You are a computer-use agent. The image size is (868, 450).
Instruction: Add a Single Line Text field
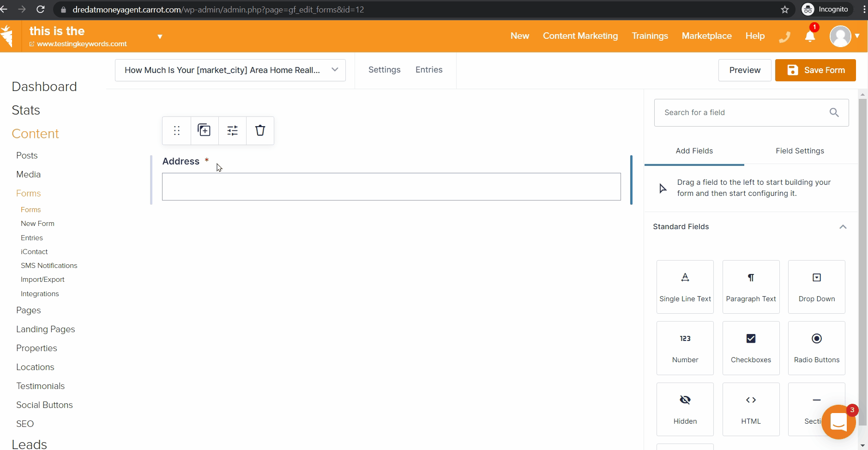pos(685,287)
